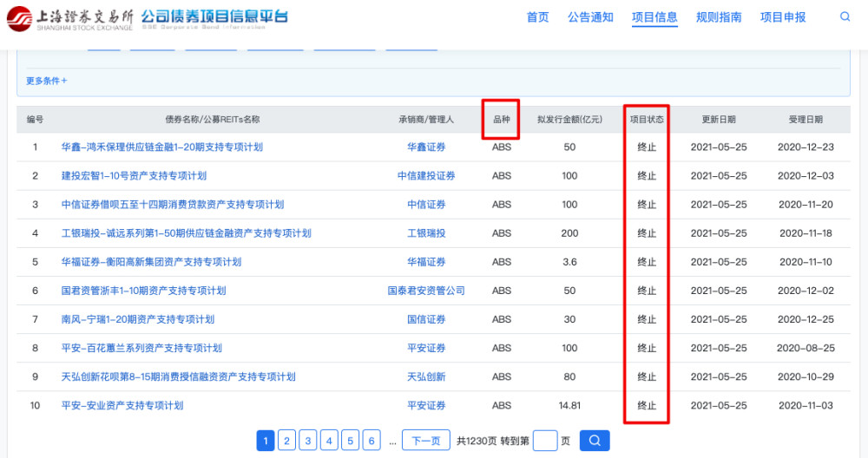Image resolution: width=868 pixels, height=458 pixels.
Task: Click the 共1230页 total pages text
Action: click(x=477, y=441)
